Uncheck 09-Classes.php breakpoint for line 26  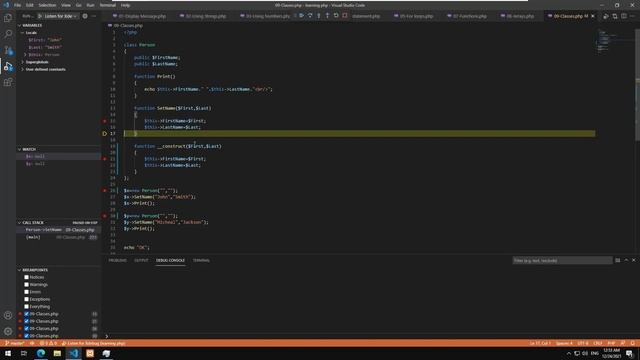27,329
